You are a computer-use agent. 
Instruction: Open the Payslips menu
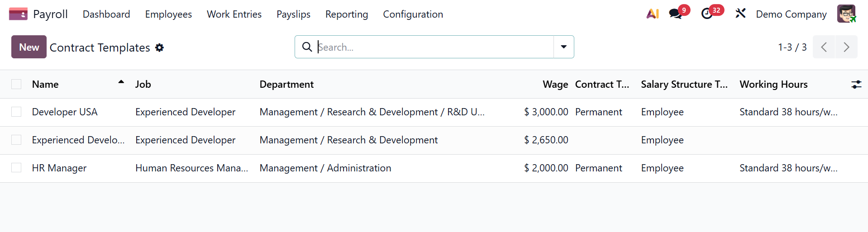pos(293,14)
